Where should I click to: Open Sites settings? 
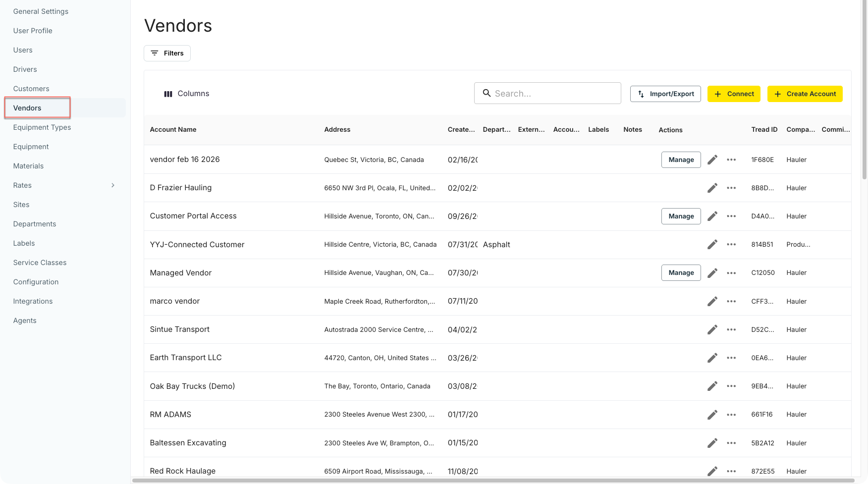pyautogui.click(x=21, y=205)
